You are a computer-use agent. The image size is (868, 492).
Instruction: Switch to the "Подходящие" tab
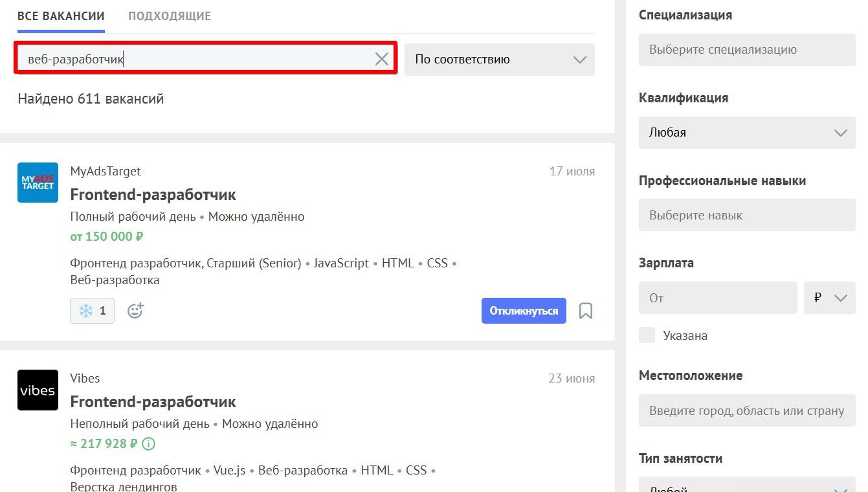coord(170,16)
